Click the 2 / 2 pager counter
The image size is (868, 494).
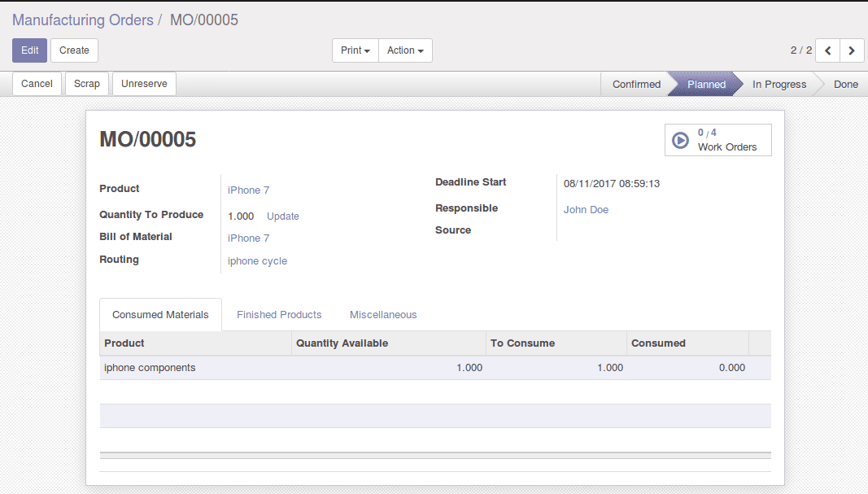coord(801,50)
